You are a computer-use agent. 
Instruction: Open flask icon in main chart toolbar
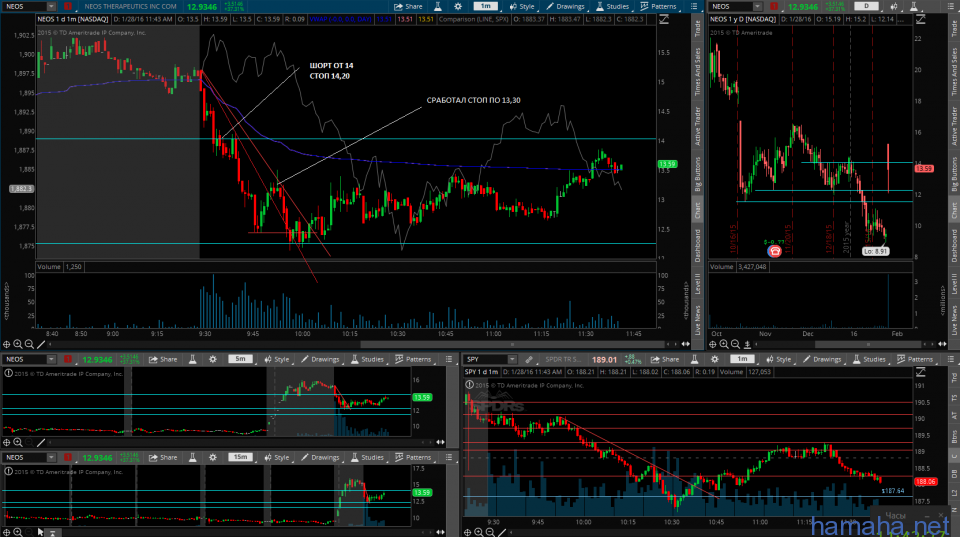pos(438,6)
